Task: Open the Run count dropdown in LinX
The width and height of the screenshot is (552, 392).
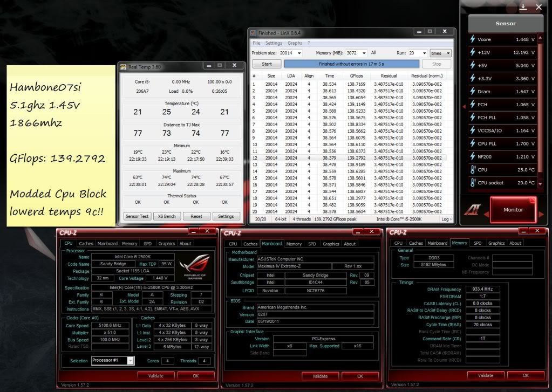Action: pyautogui.click(x=424, y=53)
